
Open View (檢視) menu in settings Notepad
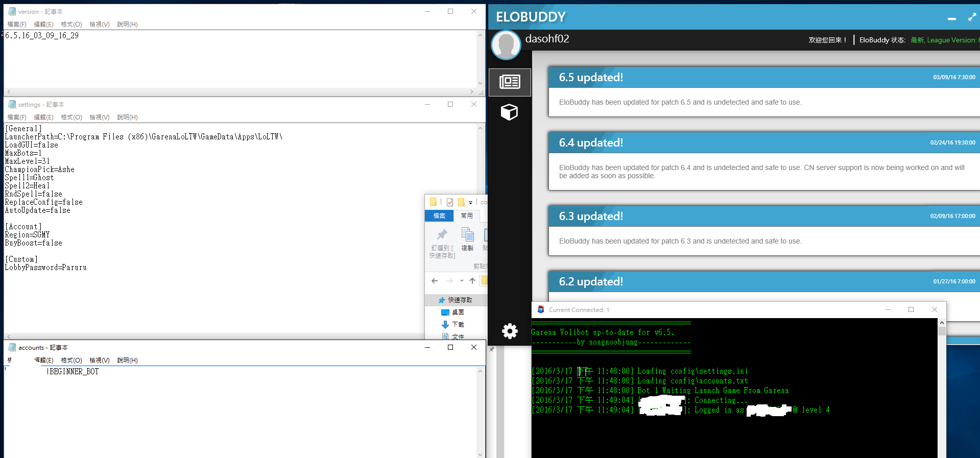pyautogui.click(x=100, y=117)
